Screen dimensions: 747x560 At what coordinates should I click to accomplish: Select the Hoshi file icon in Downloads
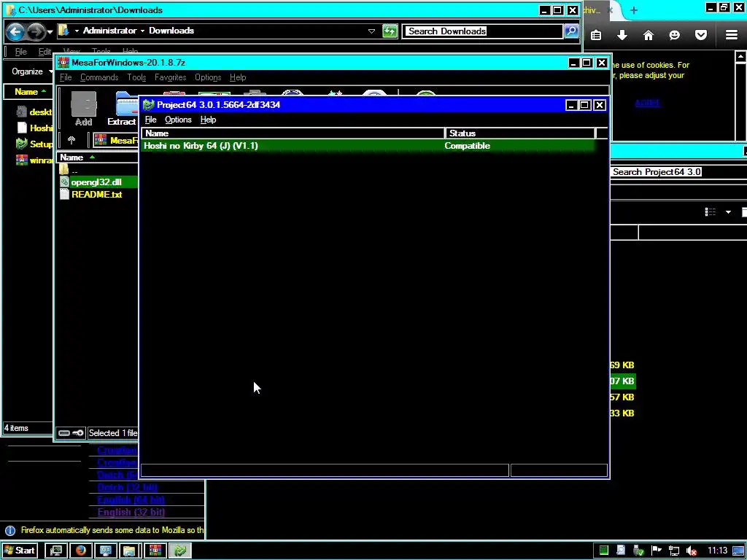(x=22, y=128)
